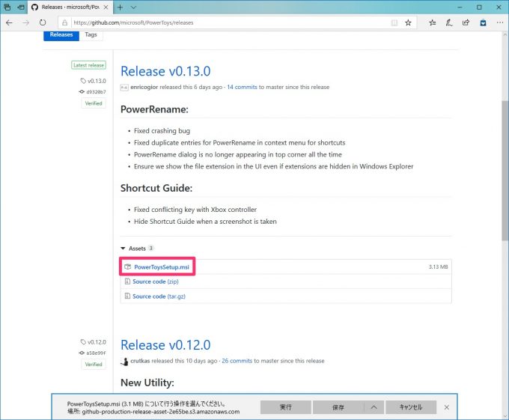Open the Release v0.13.0 title link
Image resolution: width=509 pixels, height=420 pixels.
pyautogui.click(x=165, y=71)
